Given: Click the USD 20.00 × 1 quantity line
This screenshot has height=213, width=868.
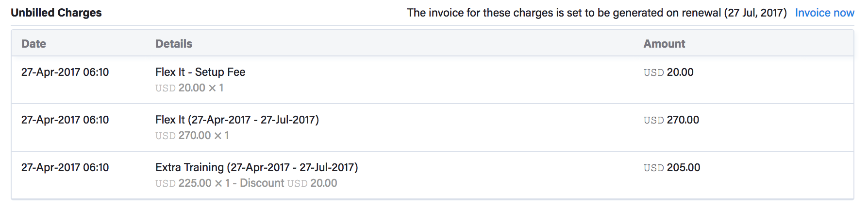Looking at the screenshot, I should click(x=189, y=88).
